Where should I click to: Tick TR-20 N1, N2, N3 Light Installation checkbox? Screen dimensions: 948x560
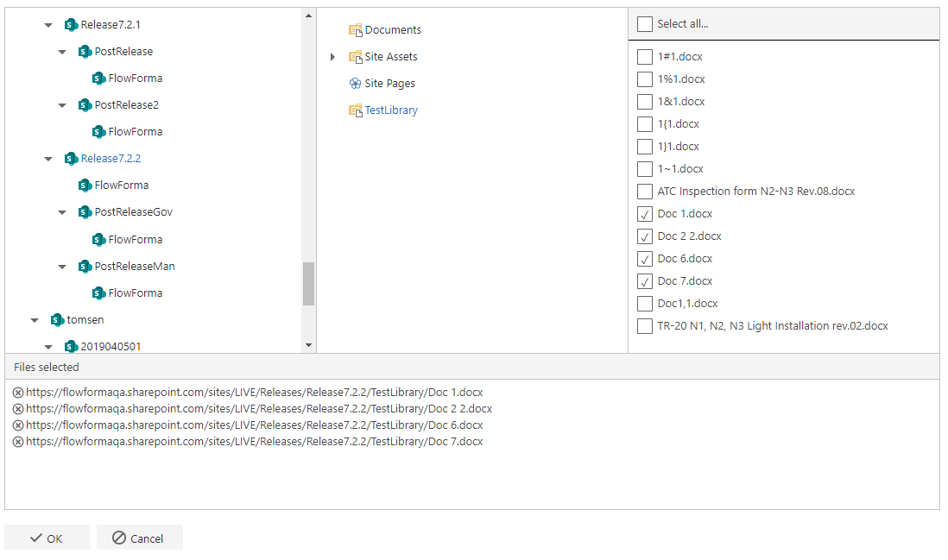coord(645,326)
